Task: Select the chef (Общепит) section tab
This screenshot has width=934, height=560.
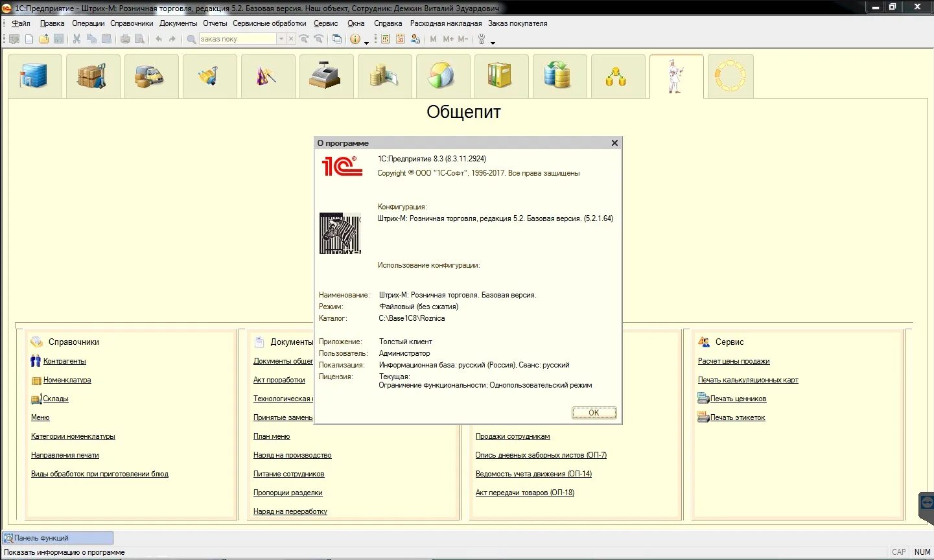Action: (676, 76)
